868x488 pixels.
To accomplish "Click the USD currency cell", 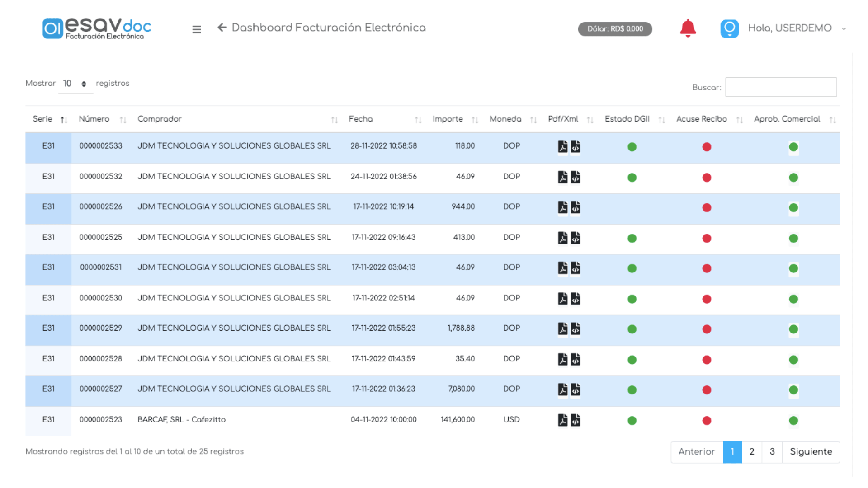I will pos(511,420).
